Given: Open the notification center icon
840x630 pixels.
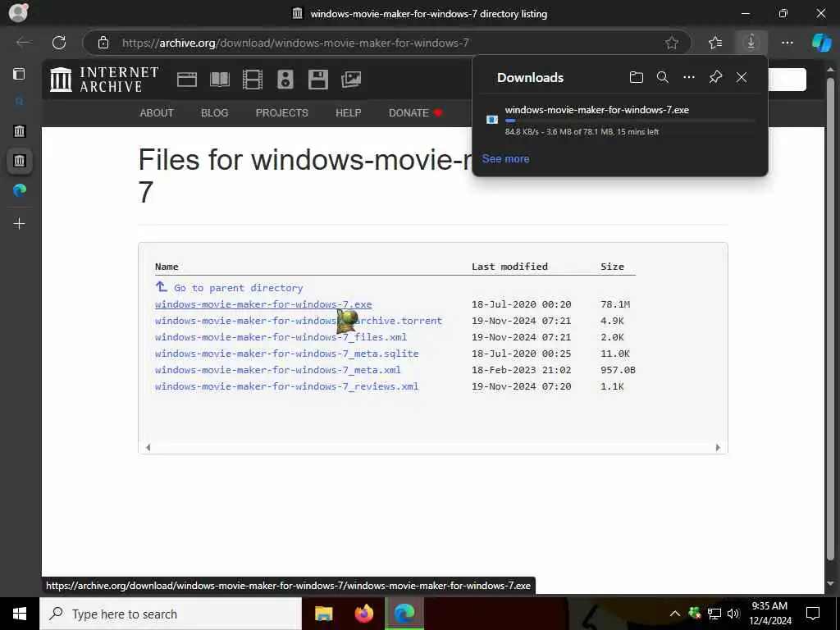Looking at the screenshot, I should coord(813,614).
